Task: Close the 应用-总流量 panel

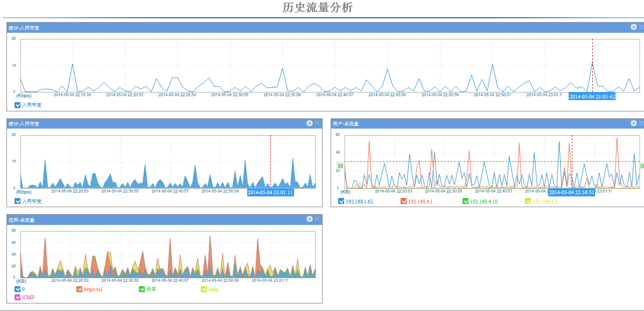Action: click(317, 219)
